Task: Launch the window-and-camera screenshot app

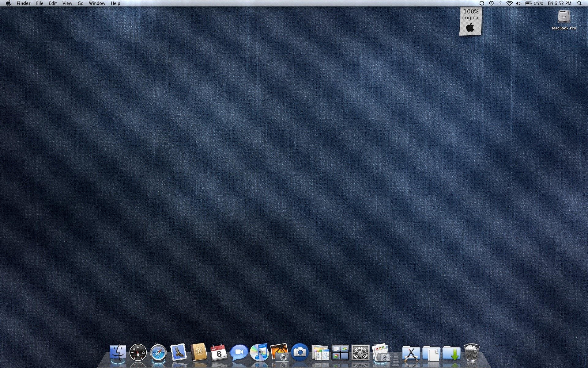Action: (381, 353)
